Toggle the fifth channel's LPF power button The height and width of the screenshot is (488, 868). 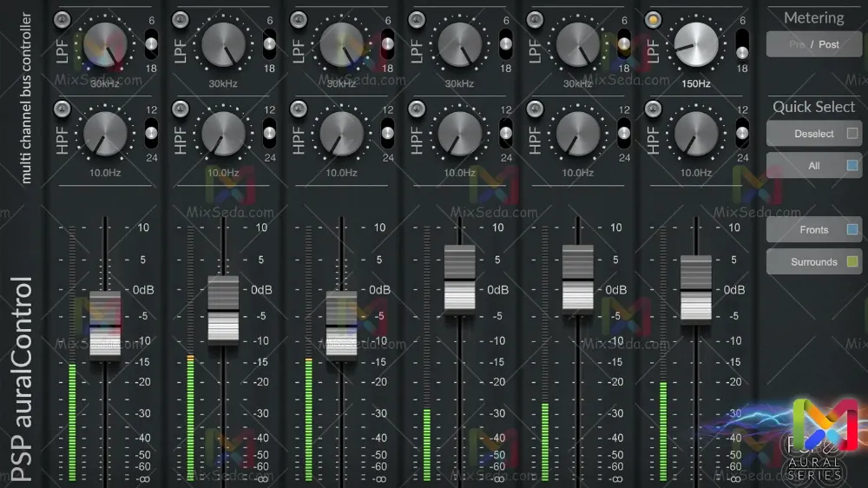534,19
